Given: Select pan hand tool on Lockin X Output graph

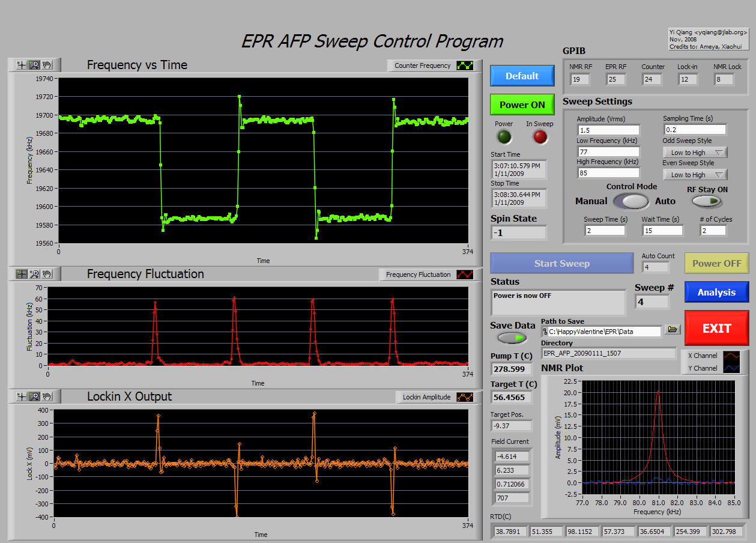Looking at the screenshot, I should (47, 396).
